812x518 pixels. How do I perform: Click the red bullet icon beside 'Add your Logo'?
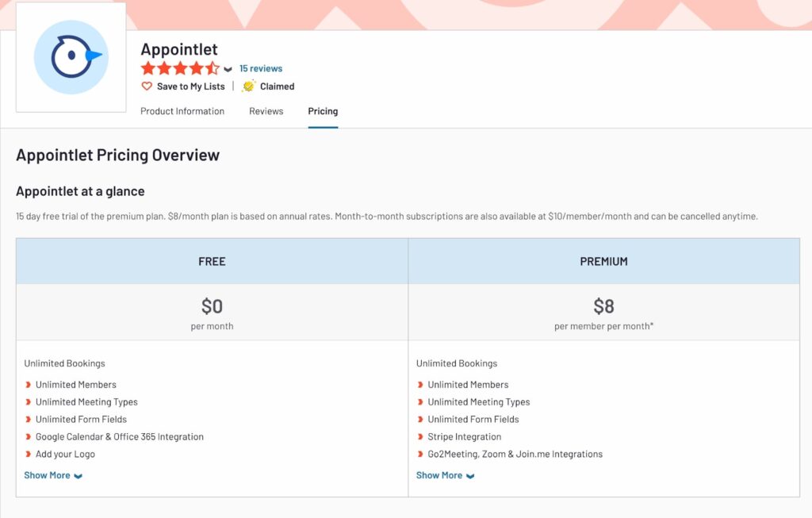tap(28, 454)
